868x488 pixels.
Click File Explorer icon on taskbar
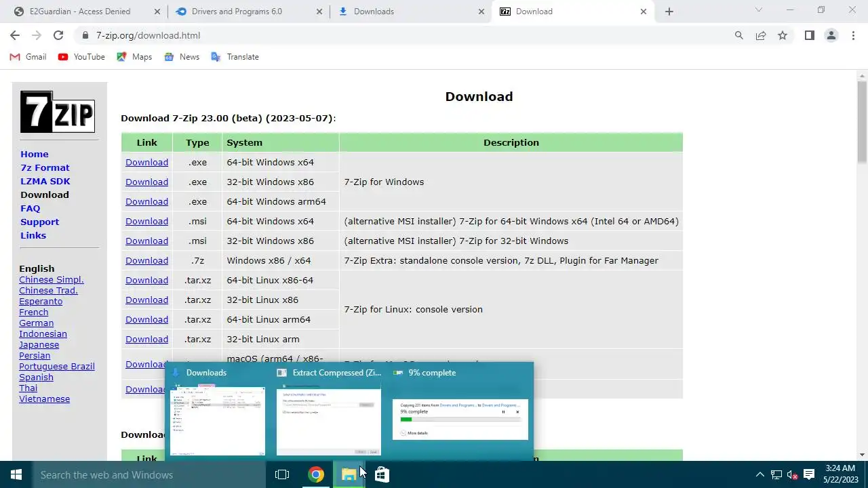click(x=349, y=474)
